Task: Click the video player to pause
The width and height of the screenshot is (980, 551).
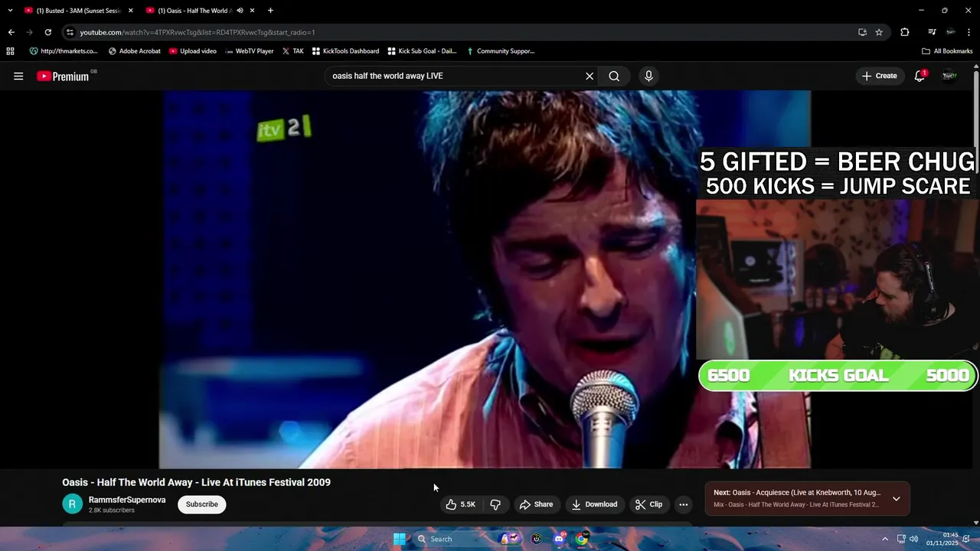Action: (x=485, y=279)
